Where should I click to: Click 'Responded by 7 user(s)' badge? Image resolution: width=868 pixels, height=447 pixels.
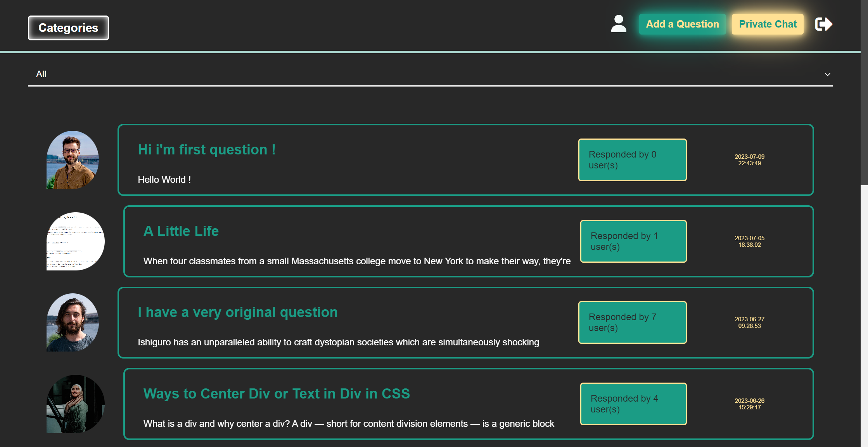point(633,322)
